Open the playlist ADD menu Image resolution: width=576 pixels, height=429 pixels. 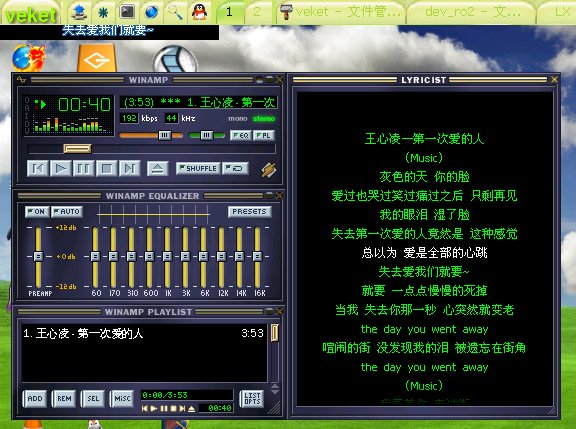[x=35, y=399]
